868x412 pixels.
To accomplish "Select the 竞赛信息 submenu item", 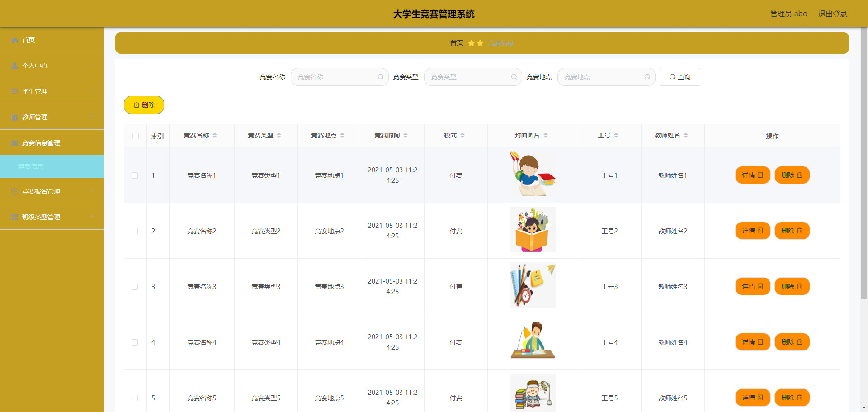I will coord(52,166).
